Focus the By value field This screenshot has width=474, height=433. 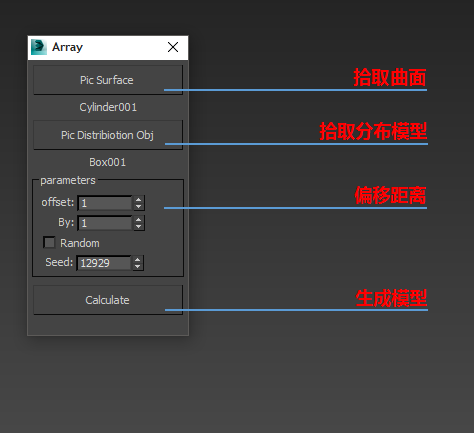point(105,223)
